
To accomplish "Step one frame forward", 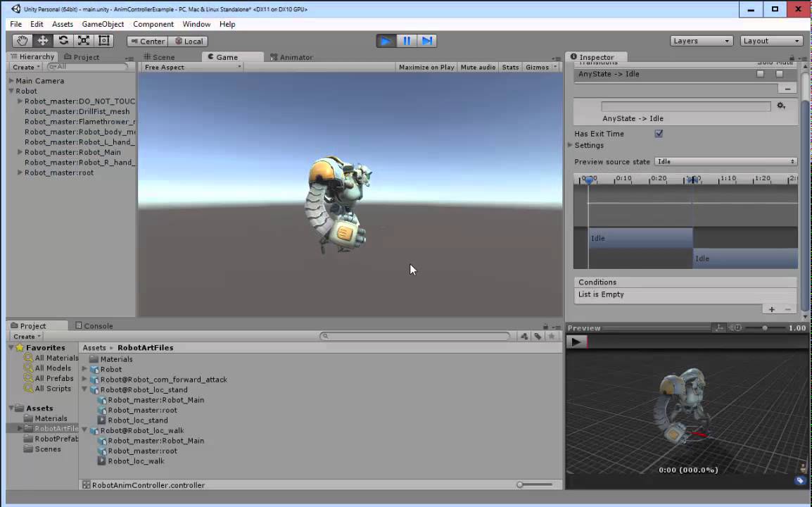I will click(x=426, y=41).
